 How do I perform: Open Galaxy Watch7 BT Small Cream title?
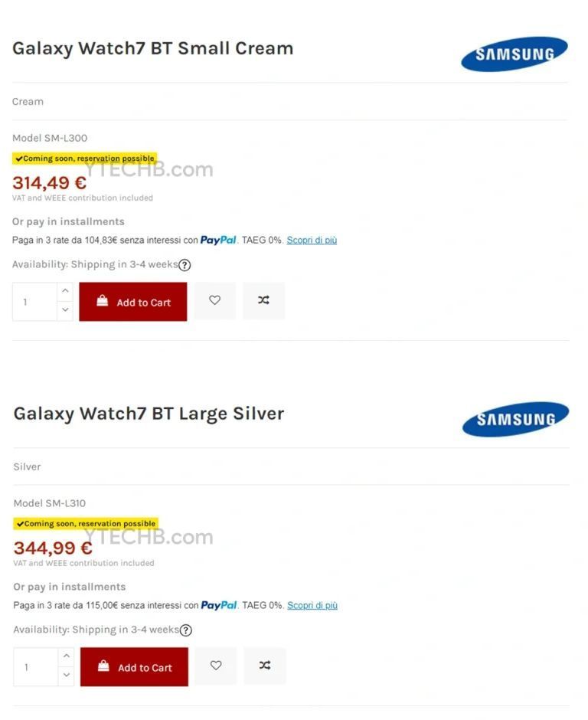(152, 48)
